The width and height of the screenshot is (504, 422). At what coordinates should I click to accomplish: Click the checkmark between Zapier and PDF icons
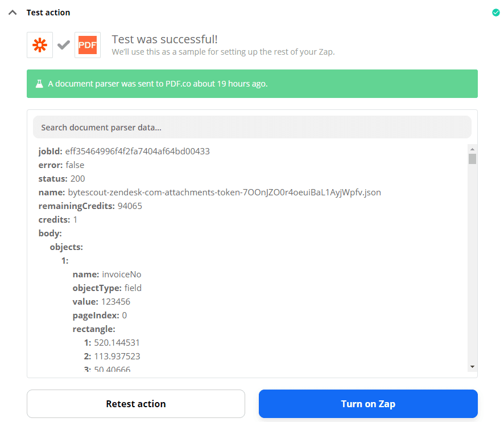(x=63, y=44)
